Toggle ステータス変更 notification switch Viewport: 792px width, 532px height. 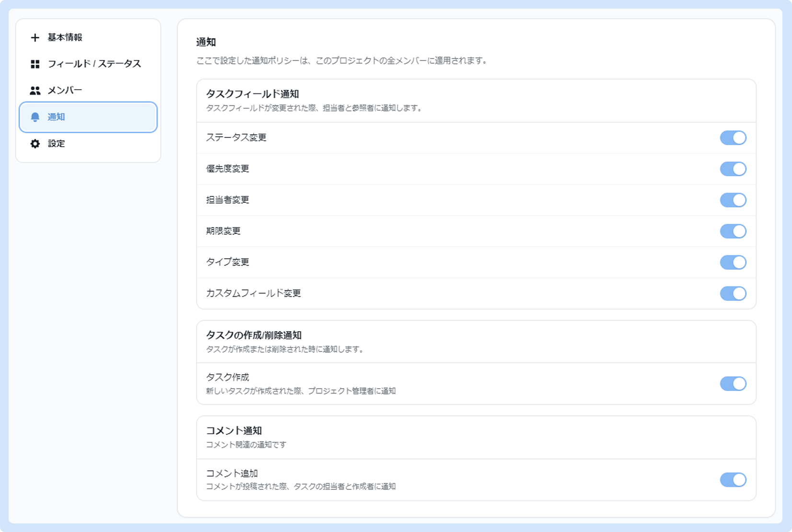coord(733,138)
